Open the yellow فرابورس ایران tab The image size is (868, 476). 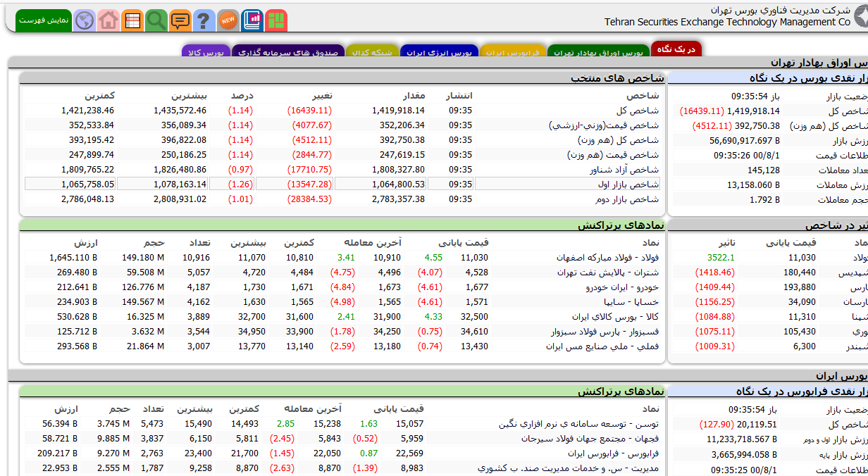[x=512, y=52]
